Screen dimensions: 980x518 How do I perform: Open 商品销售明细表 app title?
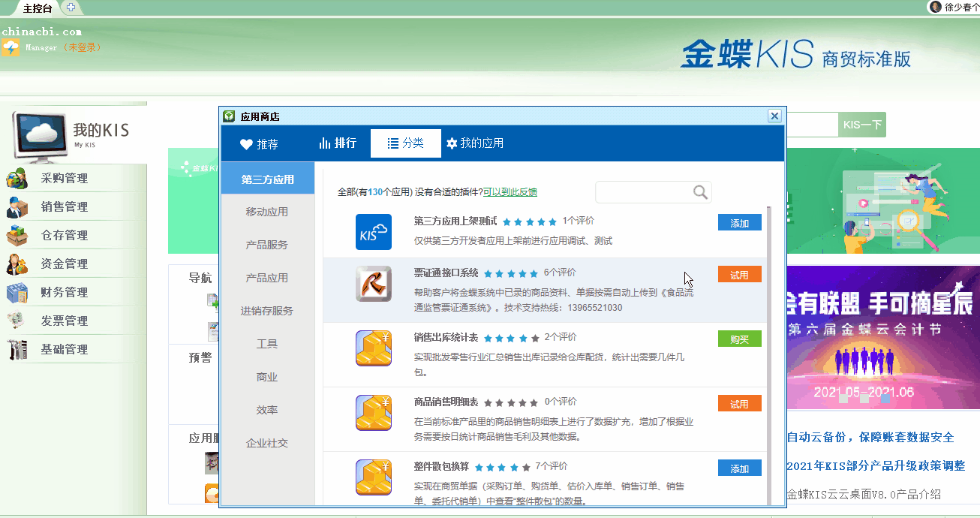pyautogui.click(x=446, y=402)
